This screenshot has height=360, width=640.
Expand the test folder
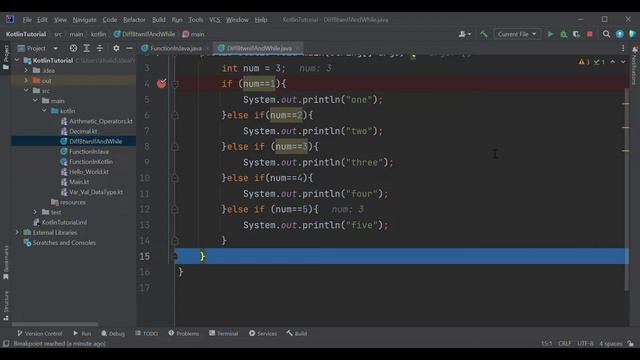coord(35,212)
